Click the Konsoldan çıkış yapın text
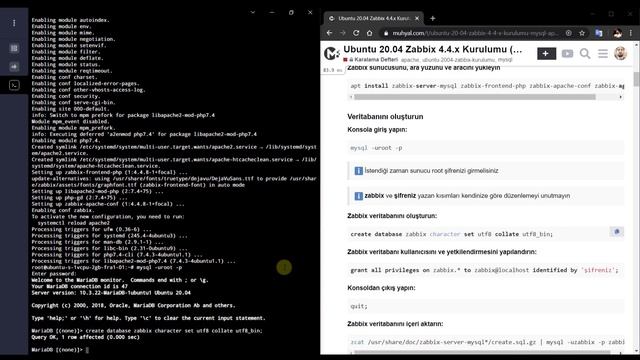The image size is (640, 360). (x=381, y=288)
